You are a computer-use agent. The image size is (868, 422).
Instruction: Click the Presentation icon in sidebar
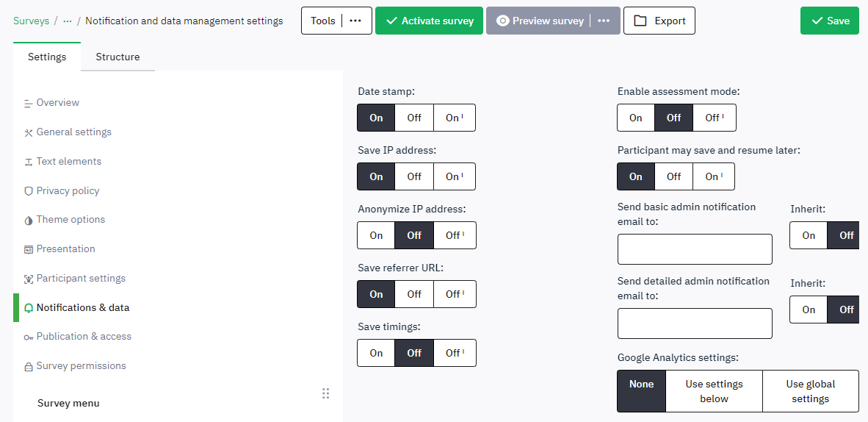coord(29,249)
